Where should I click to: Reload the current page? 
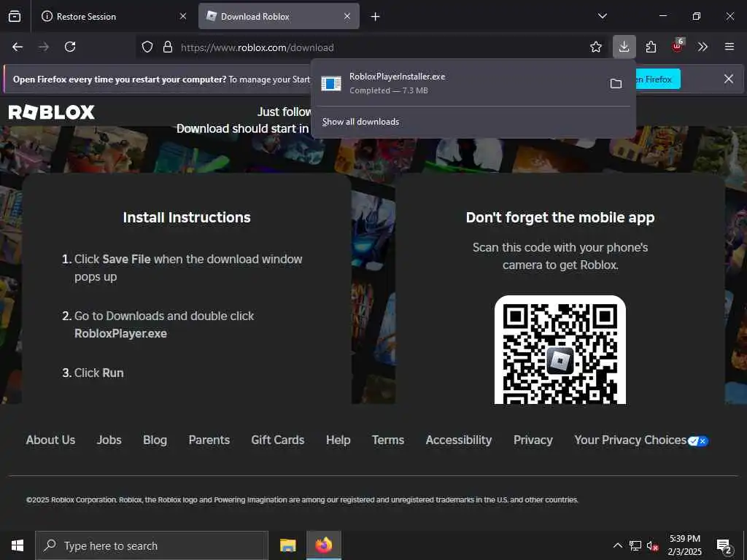70,47
